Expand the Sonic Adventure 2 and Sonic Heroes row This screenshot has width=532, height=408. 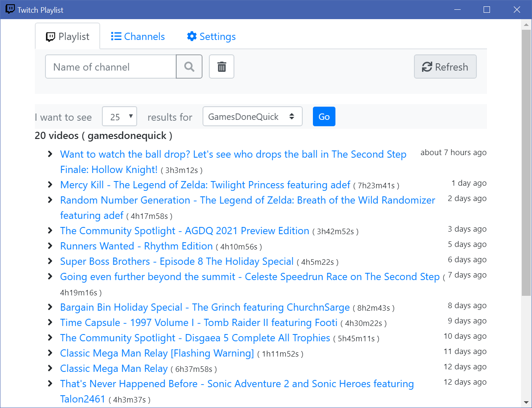click(50, 384)
